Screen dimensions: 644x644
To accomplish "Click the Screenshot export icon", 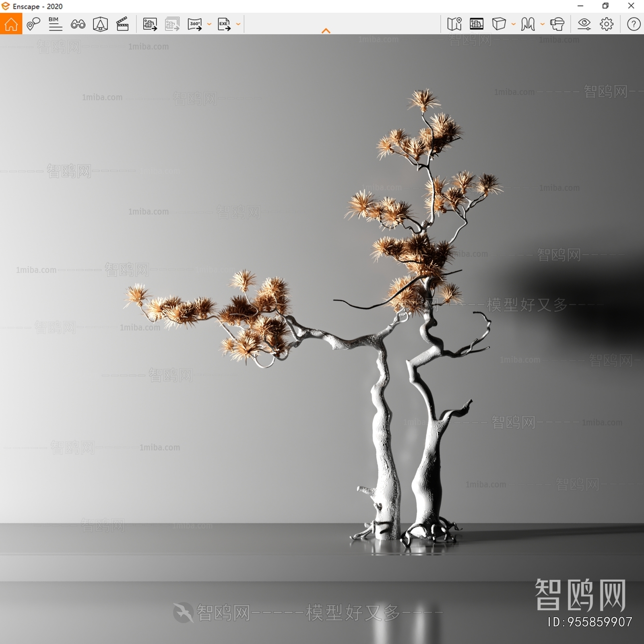I will tap(150, 24).
